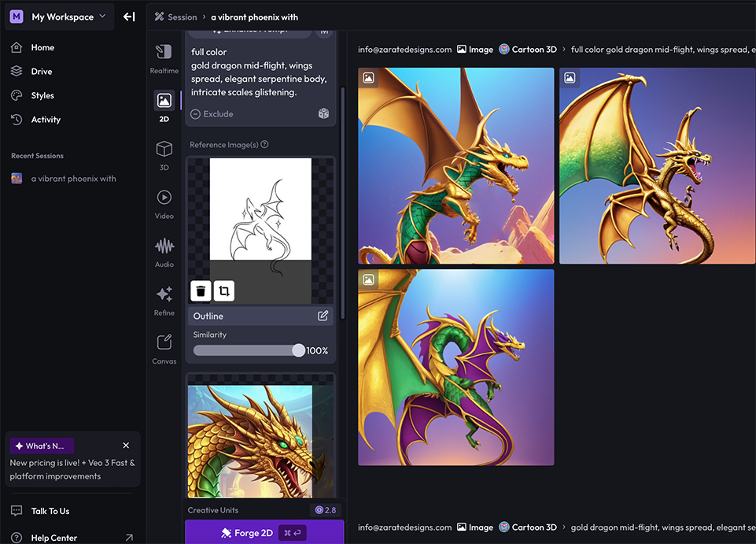The width and height of the screenshot is (756, 544).
Task: Open the Video generation tool
Action: tap(164, 203)
